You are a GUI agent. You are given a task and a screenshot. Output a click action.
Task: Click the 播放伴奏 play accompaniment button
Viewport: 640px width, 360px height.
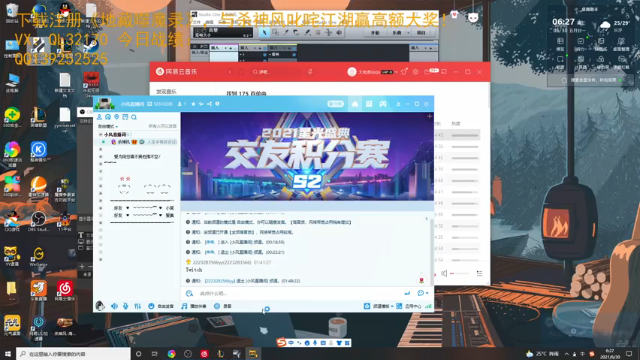point(194,306)
